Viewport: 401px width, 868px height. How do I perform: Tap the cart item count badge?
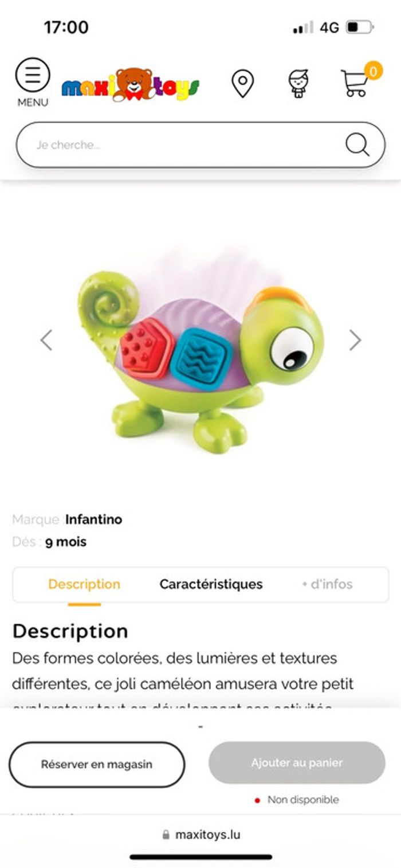pyautogui.click(x=374, y=71)
